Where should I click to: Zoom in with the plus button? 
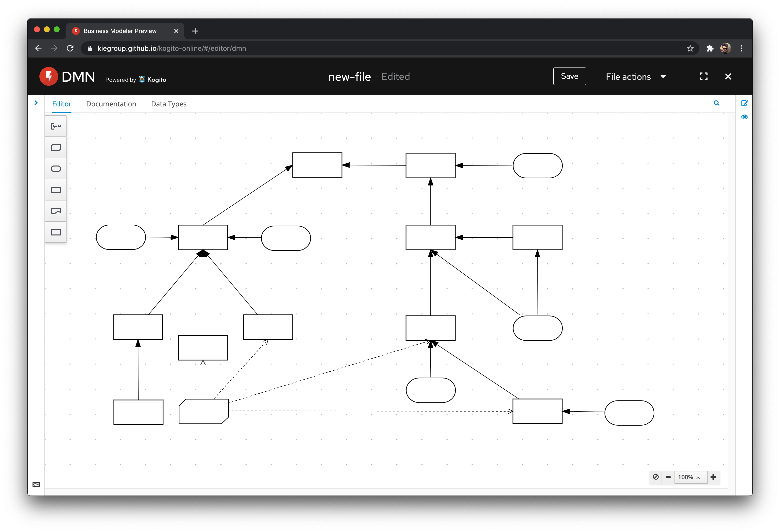coord(713,477)
